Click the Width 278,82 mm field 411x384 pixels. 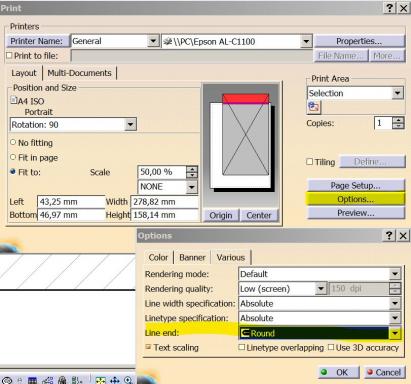(164, 202)
